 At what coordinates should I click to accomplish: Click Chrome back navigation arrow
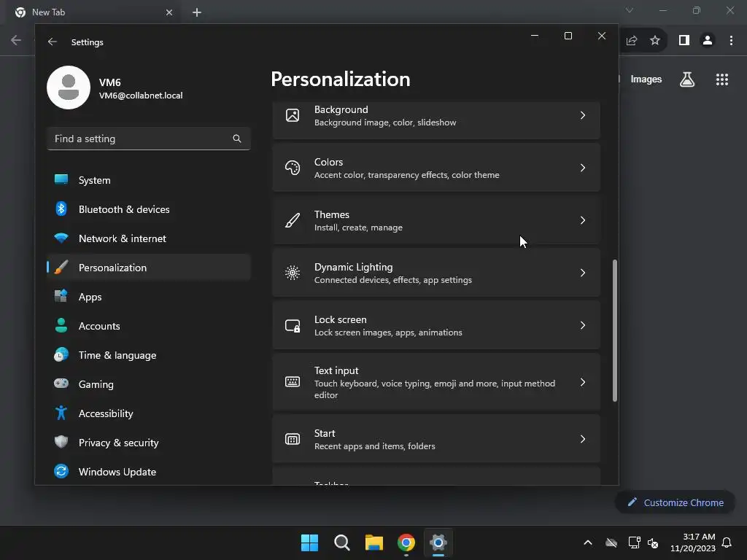click(x=16, y=41)
